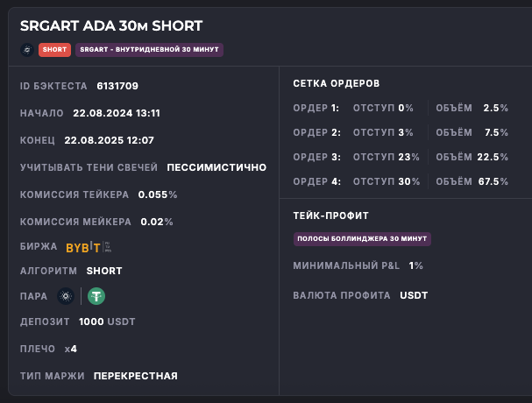Click the СЕТКА ОРДЕРОВ section heading
532x403 pixels.
[x=337, y=83]
